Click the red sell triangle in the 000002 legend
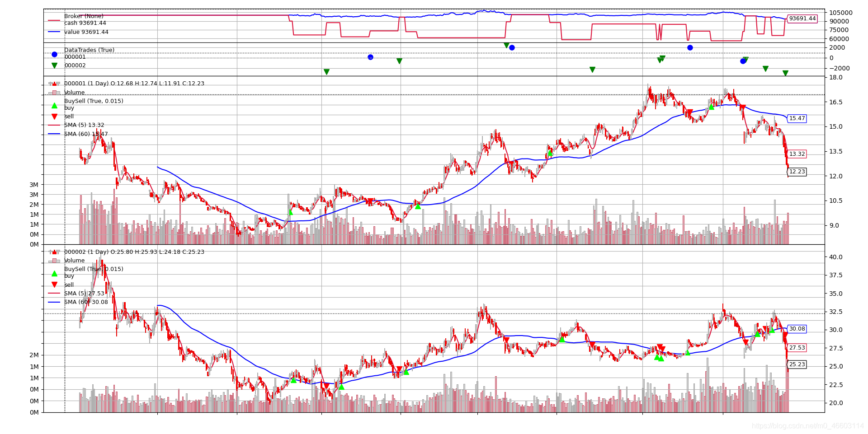868x434 pixels. point(54,285)
